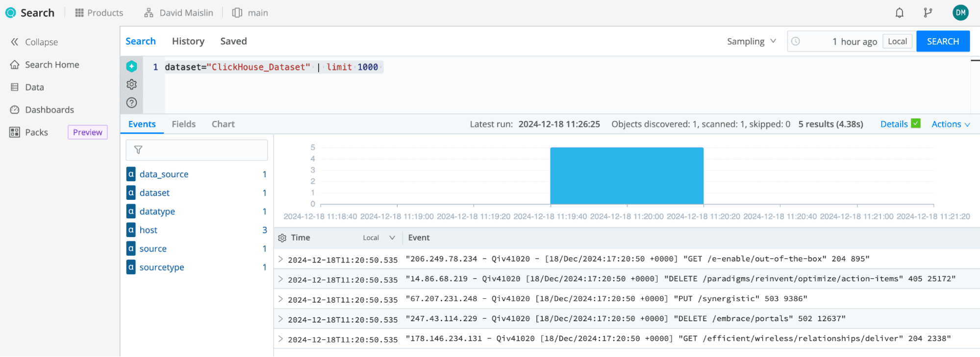The width and height of the screenshot is (980, 357).
Task: Click the DM user avatar
Action: tap(960, 13)
